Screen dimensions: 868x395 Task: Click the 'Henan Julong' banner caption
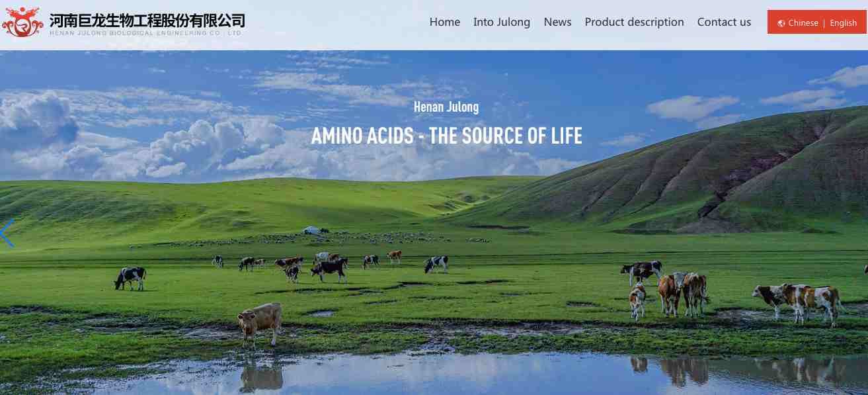point(446,107)
